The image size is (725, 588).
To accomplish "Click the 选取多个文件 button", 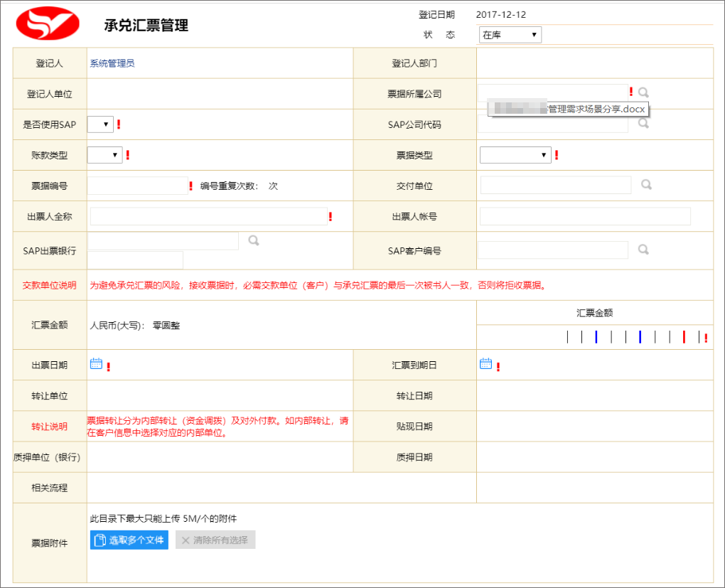I will click(129, 540).
